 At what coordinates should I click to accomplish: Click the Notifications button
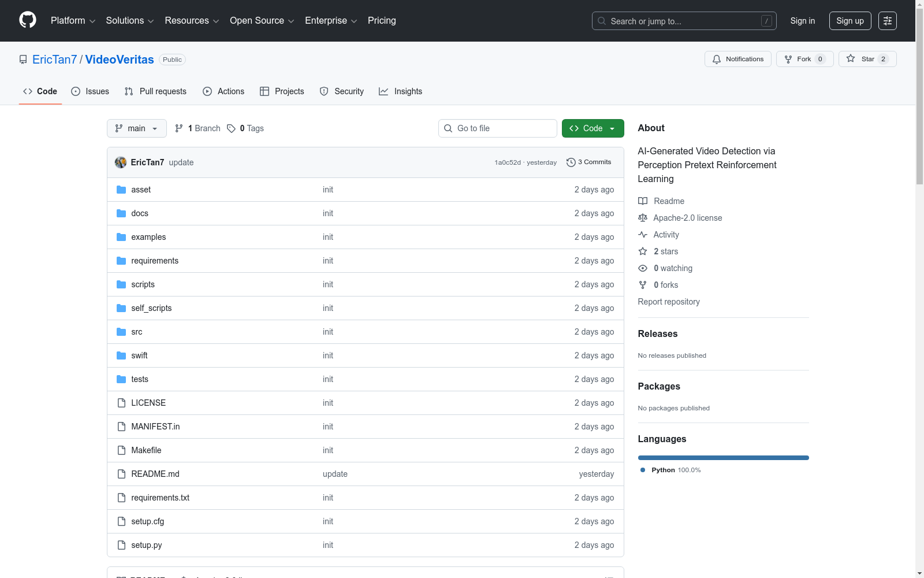click(x=738, y=59)
